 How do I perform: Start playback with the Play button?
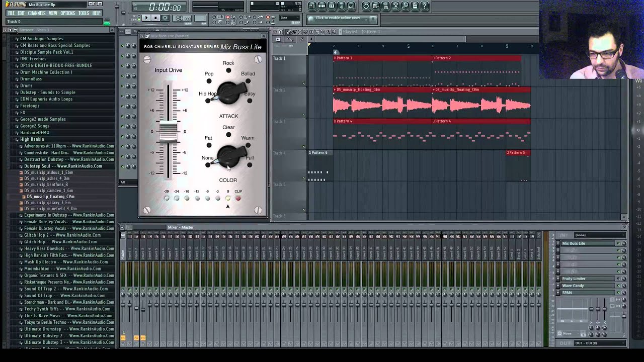click(x=146, y=18)
